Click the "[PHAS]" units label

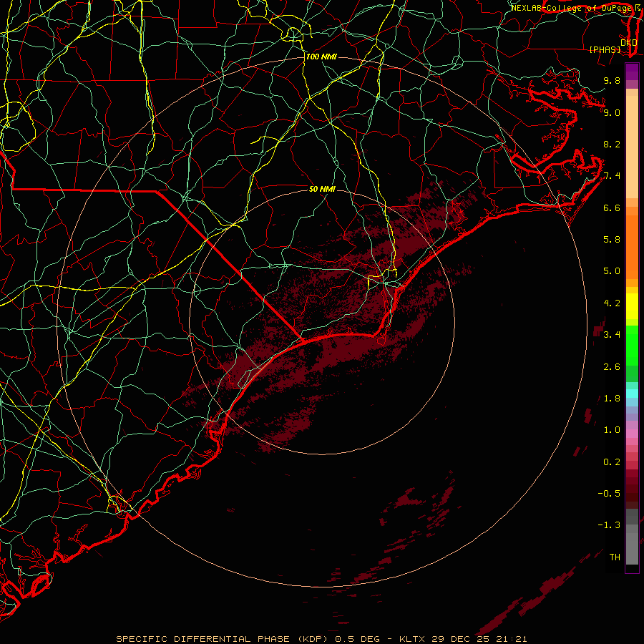[x=605, y=50]
